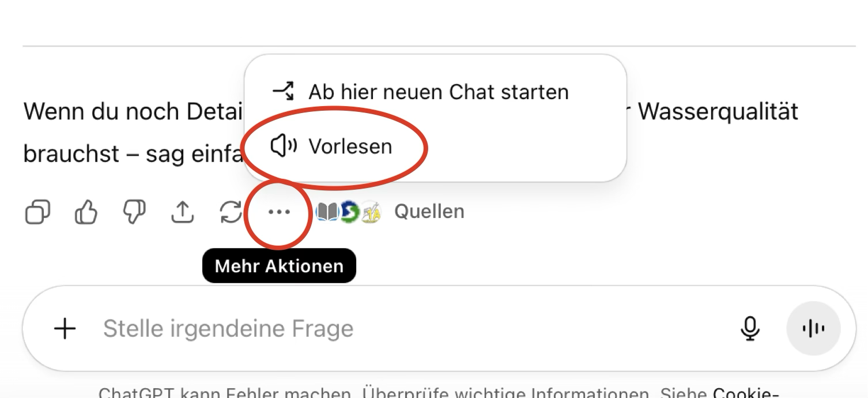Click the yellow 1A source icon
The width and height of the screenshot is (868, 398).
pos(371,212)
